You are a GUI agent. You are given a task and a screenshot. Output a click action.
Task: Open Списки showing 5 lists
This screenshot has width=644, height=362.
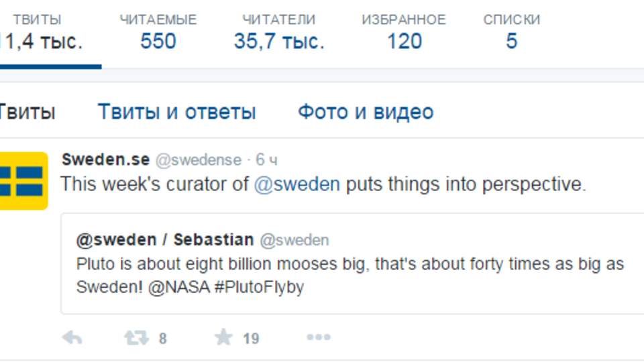tap(511, 32)
